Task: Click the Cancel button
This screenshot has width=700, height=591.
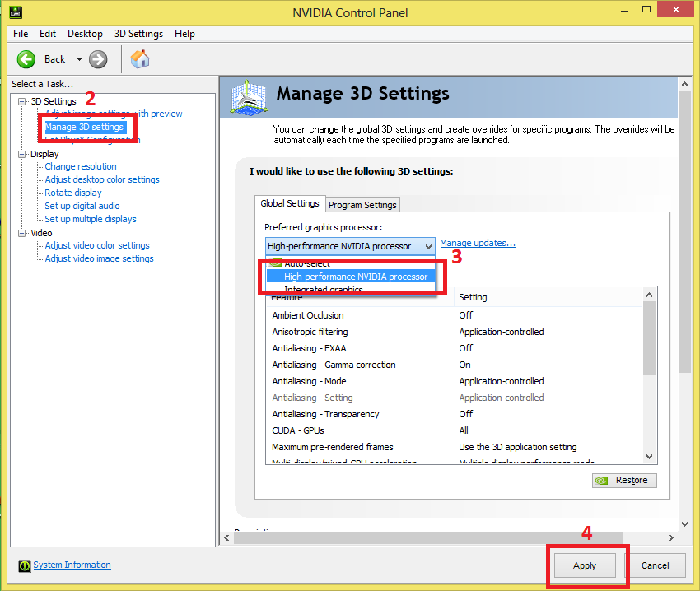Action: tap(656, 565)
